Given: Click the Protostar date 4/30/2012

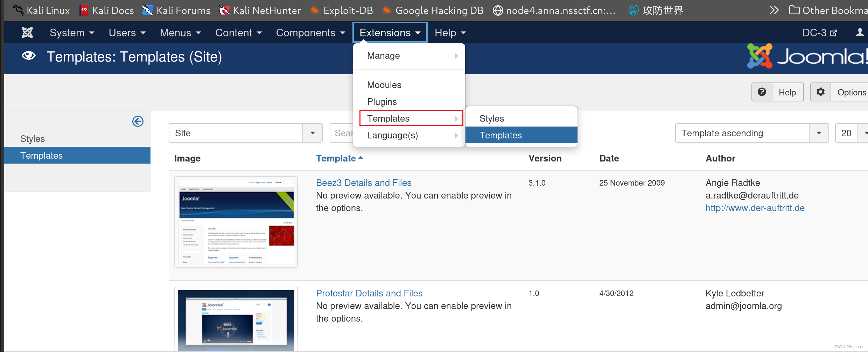Looking at the screenshot, I should (616, 293).
